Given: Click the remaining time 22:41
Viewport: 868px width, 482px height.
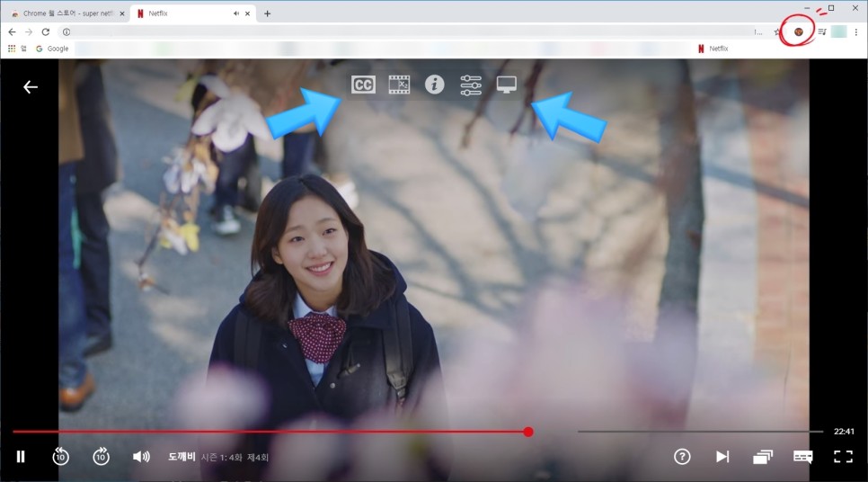Looking at the screenshot, I should pos(844,432).
